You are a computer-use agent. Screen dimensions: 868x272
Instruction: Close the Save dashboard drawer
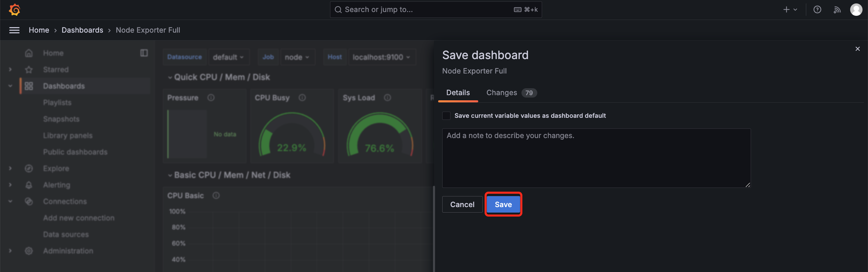point(857,49)
